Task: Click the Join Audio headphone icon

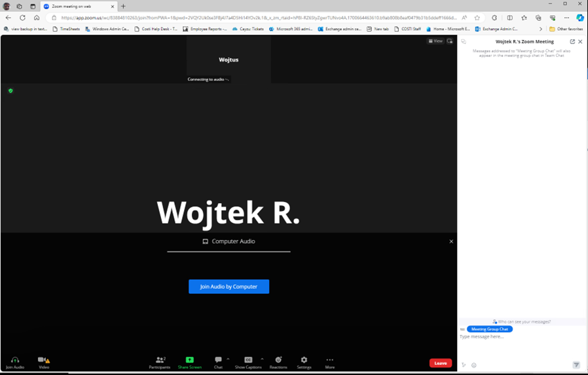Action: click(x=14, y=360)
